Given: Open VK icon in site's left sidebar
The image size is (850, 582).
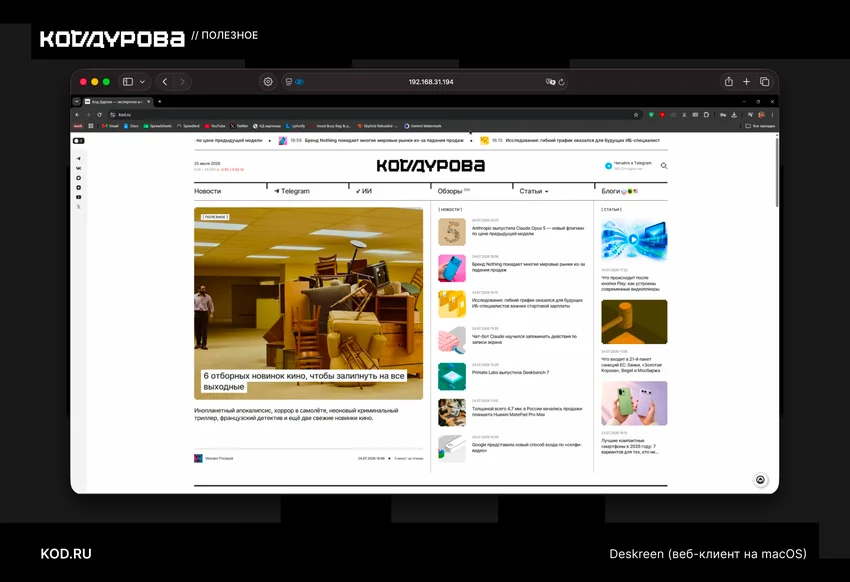Looking at the screenshot, I should (79, 169).
